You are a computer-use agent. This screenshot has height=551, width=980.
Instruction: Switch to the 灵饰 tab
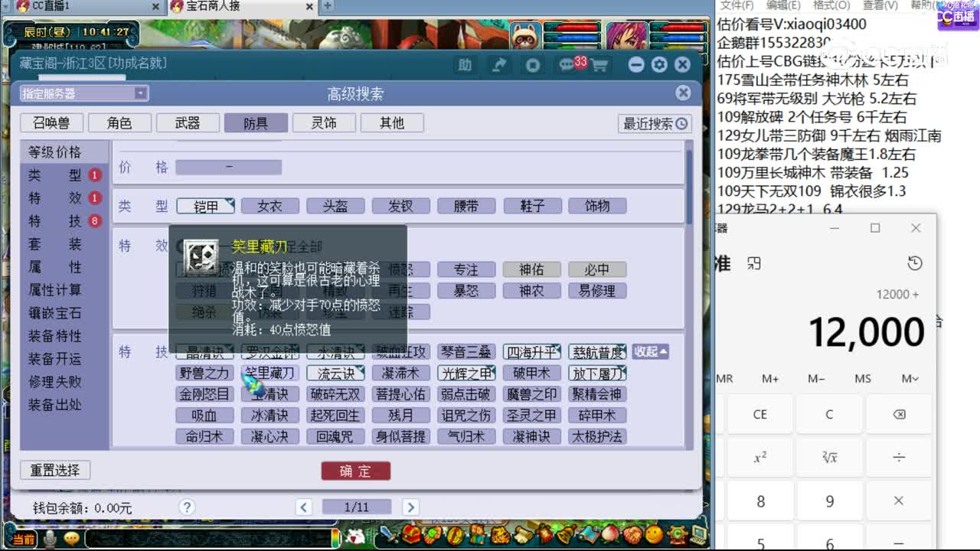point(325,122)
